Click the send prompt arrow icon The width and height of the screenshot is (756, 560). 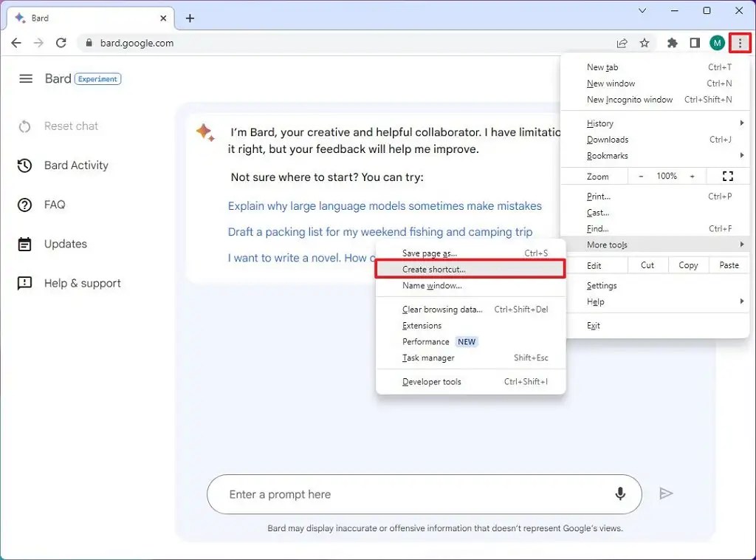667,494
